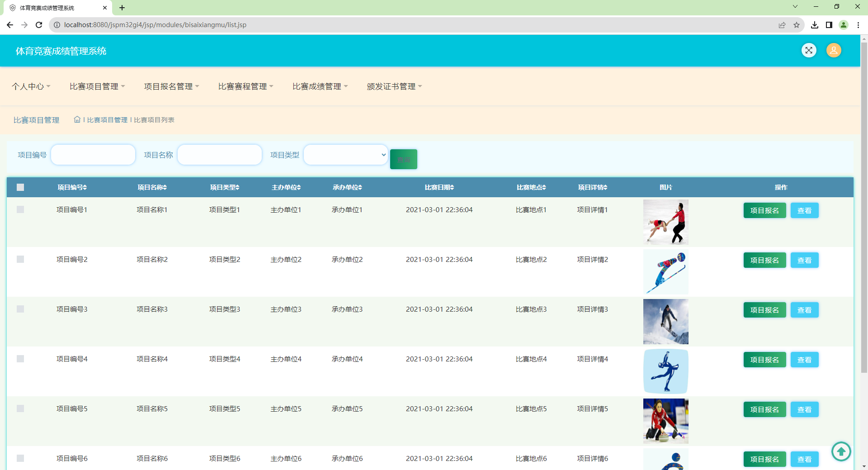Click 项目报名 for 项目名称3
Screen dimensions: 868x470
click(x=764, y=310)
